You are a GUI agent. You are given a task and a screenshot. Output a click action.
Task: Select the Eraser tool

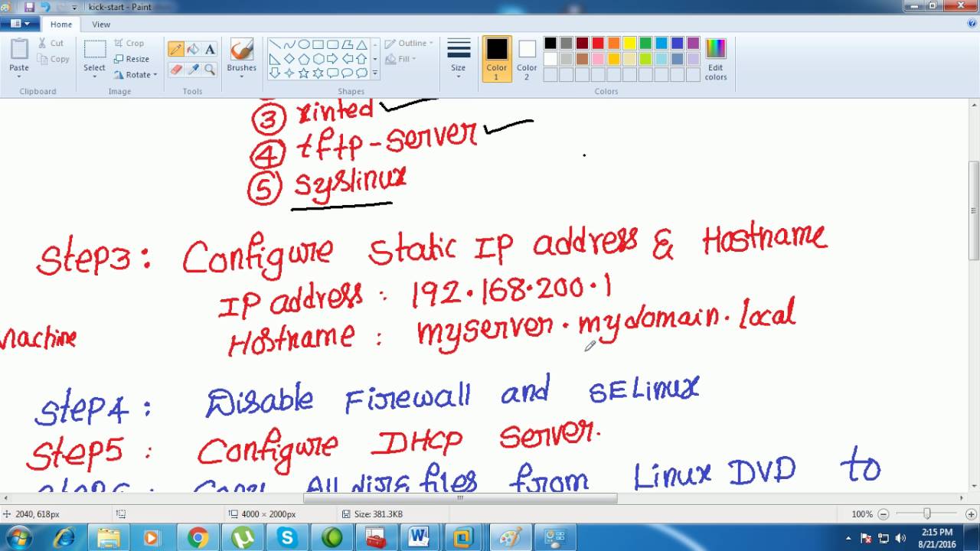pyautogui.click(x=176, y=70)
